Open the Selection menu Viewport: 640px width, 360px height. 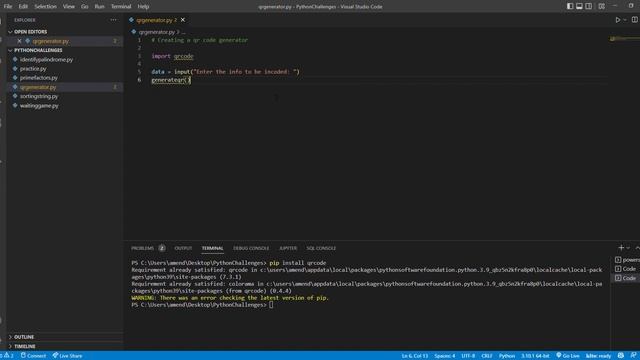click(x=45, y=7)
